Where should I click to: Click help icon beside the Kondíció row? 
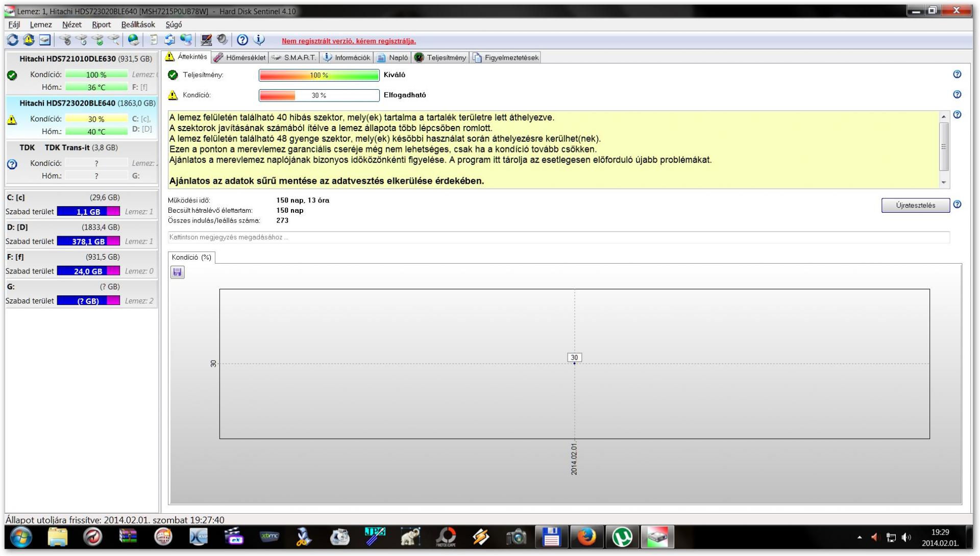pyautogui.click(x=957, y=94)
